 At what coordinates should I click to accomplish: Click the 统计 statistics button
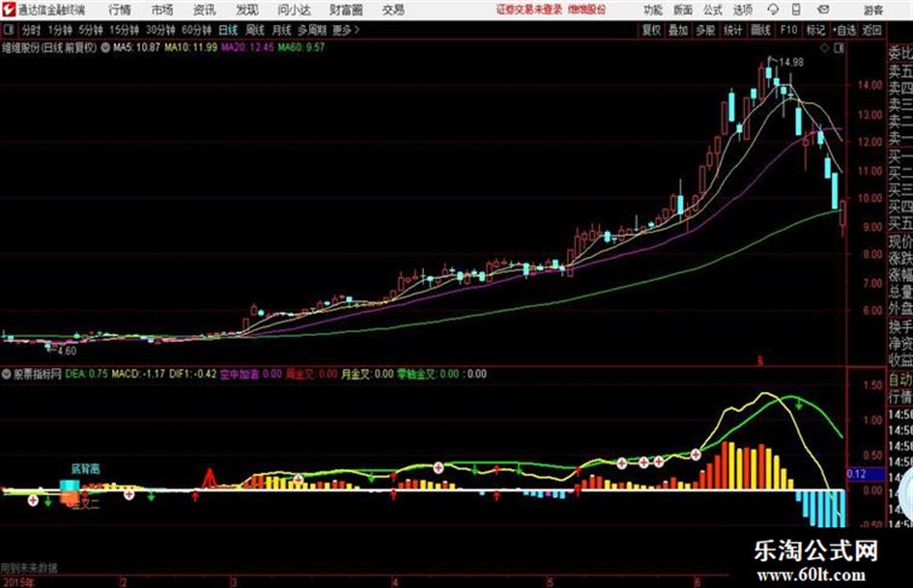coord(732,30)
